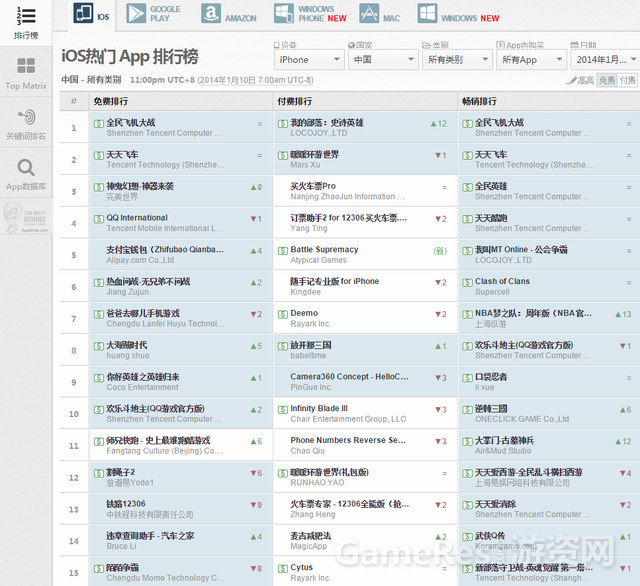Open Cytus paid app link
Image resolution: width=640 pixels, height=586 pixels.
click(x=302, y=568)
